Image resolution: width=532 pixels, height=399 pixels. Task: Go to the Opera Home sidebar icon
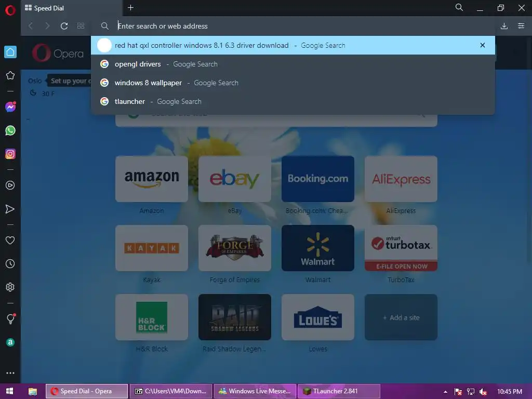[10, 52]
